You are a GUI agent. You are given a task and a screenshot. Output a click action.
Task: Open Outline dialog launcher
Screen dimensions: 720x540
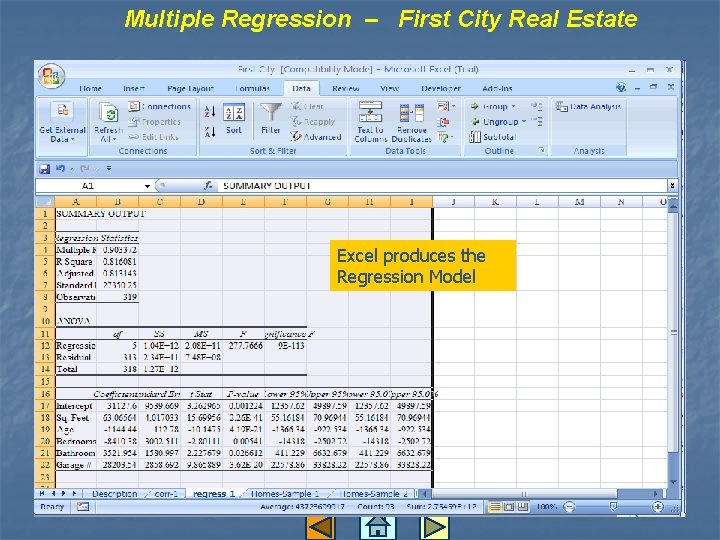point(541,150)
